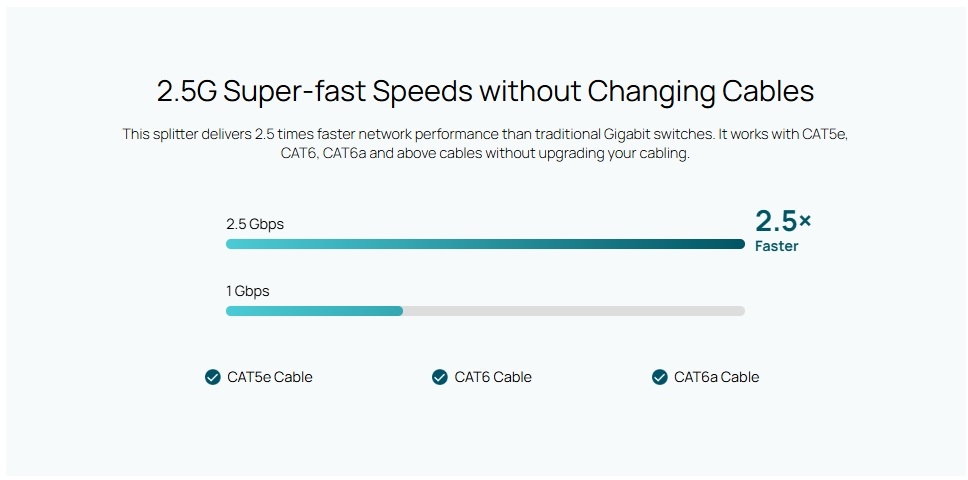968x480 pixels.
Task: Click the 2.5 Gbps label text
Action: point(255,224)
